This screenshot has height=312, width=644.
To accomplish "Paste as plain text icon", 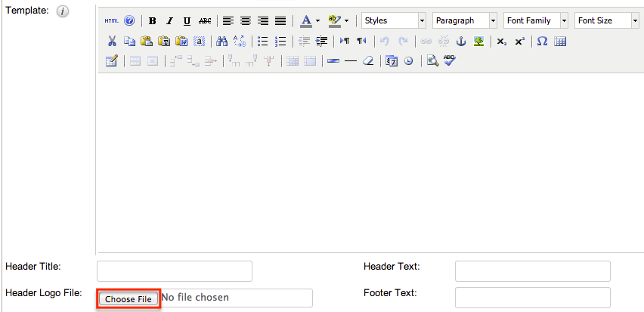I will (x=164, y=41).
